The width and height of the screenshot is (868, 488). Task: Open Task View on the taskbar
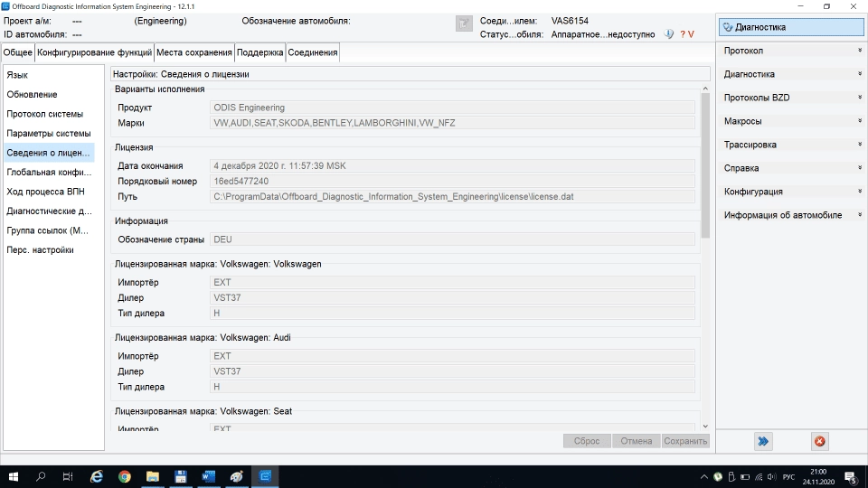tap(68, 476)
